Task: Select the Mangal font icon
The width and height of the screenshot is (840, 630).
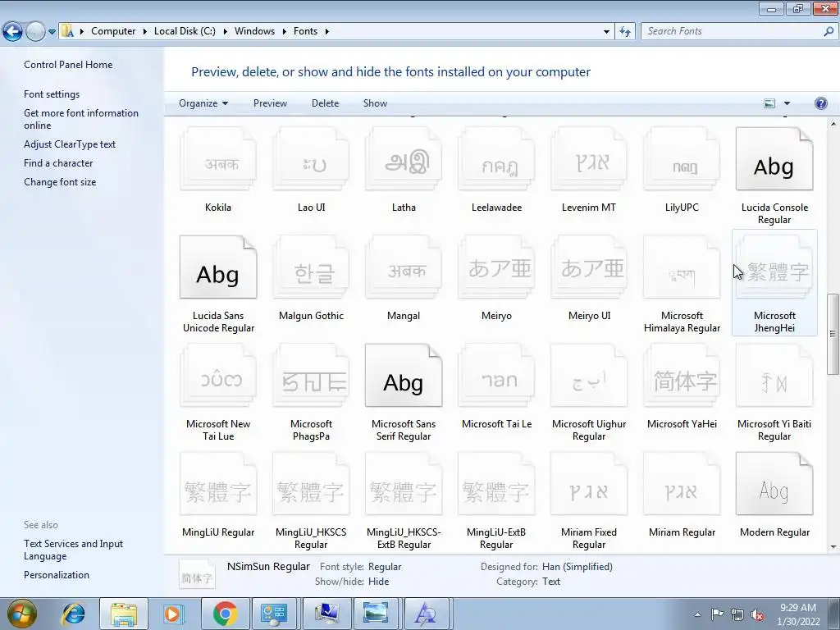Action: (x=404, y=267)
